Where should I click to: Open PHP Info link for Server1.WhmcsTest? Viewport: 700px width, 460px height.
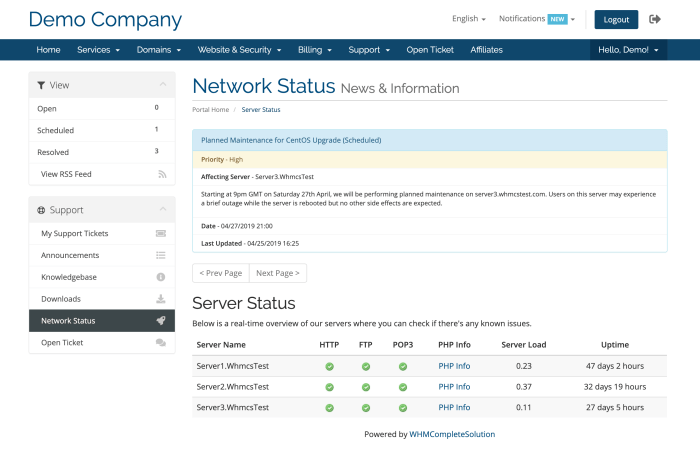(x=454, y=366)
